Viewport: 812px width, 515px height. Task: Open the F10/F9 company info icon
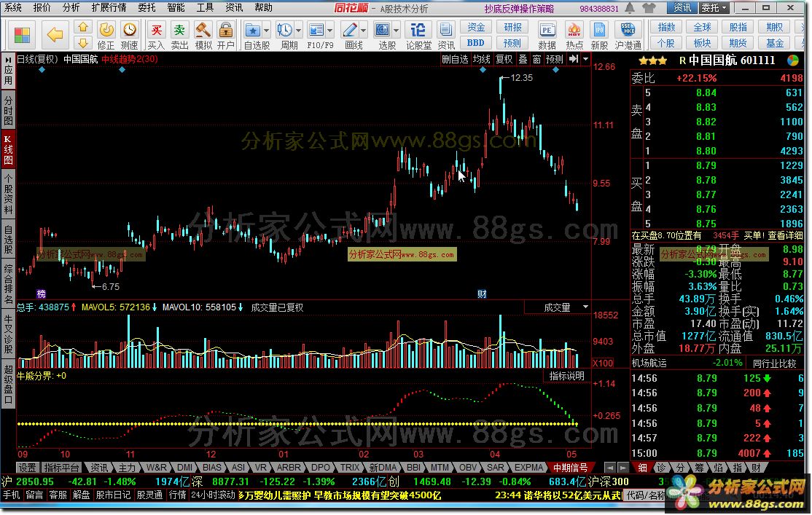pyautogui.click(x=316, y=30)
